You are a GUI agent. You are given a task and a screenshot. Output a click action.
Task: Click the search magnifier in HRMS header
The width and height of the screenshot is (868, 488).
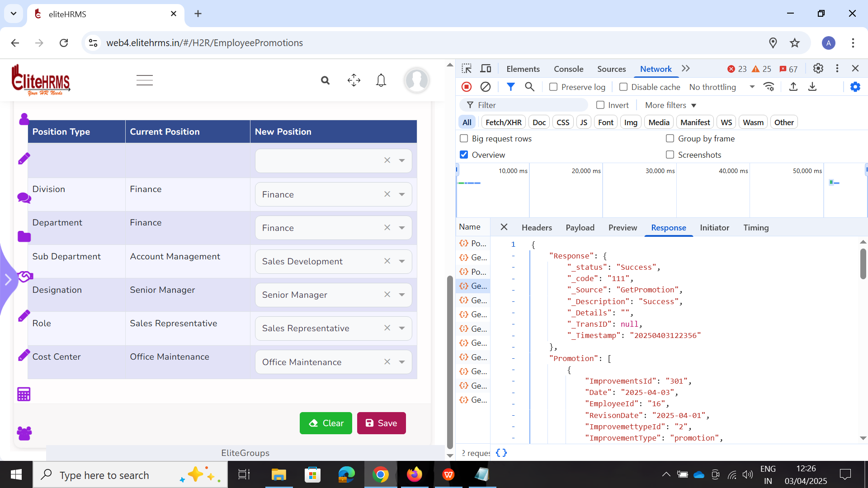(325, 80)
